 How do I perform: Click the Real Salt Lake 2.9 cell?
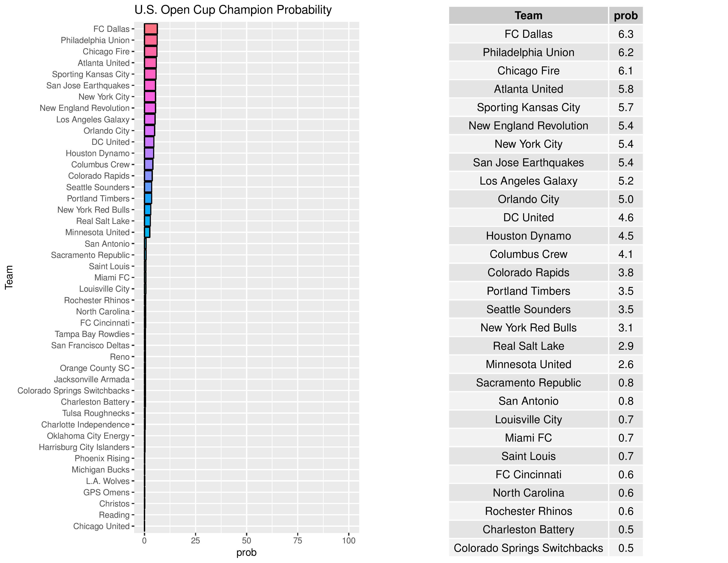click(625, 346)
